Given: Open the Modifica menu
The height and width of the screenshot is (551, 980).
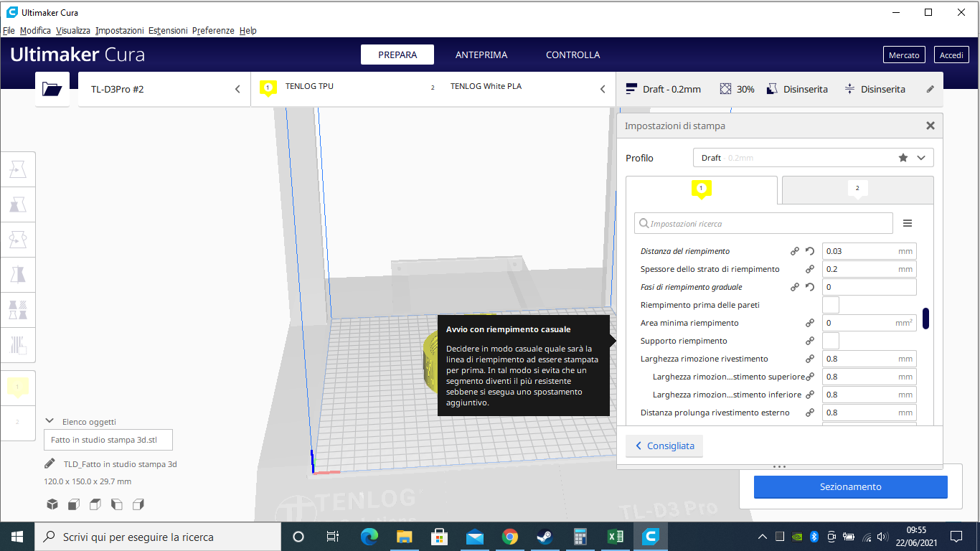Looking at the screenshot, I should point(35,31).
